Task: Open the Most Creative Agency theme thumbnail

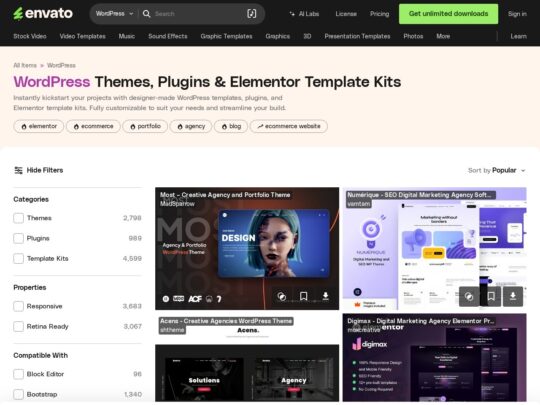Action: (x=247, y=249)
